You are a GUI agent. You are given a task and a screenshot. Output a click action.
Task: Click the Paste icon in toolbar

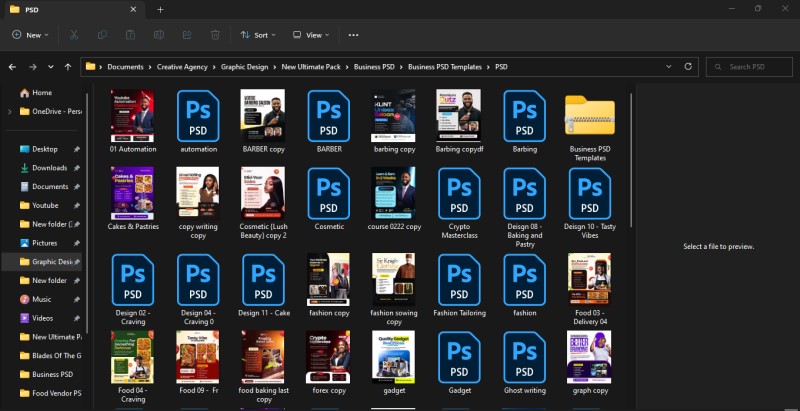pos(131,35)
